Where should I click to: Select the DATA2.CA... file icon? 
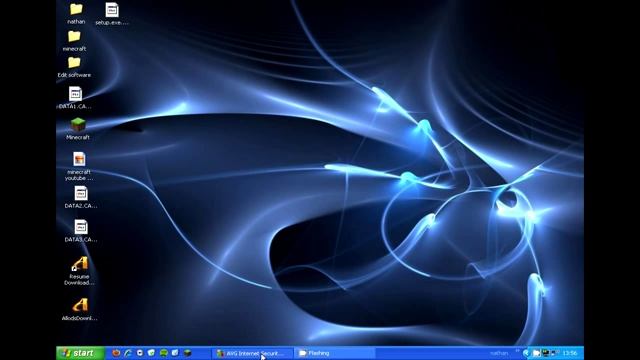coord(81,193)
